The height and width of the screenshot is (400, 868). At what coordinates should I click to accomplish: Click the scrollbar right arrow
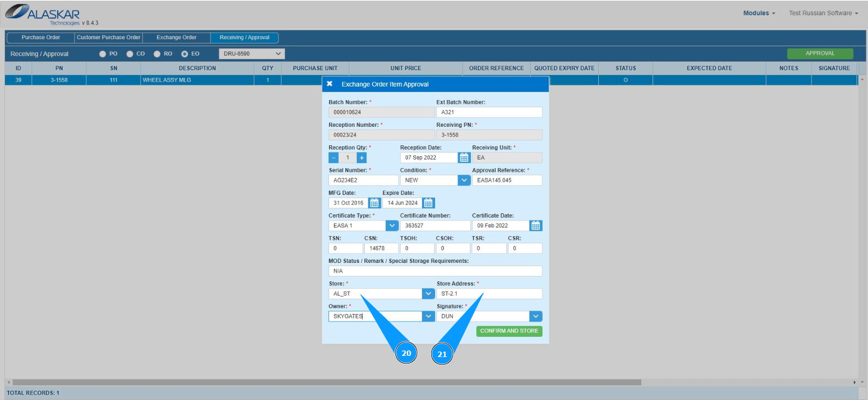[854, 383]
